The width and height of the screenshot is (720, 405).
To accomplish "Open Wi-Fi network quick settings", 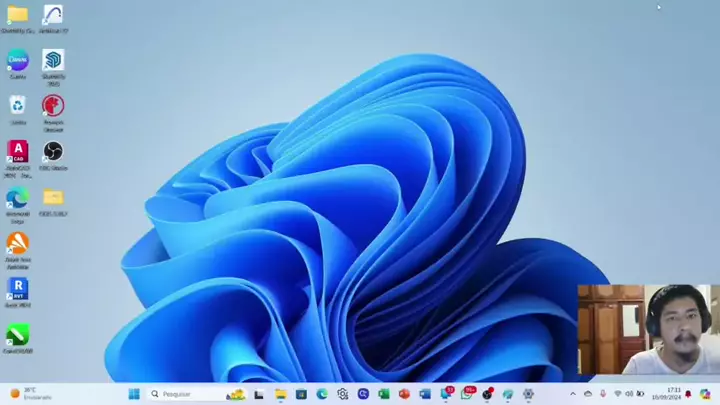I will pyautogui.click(x=618, y=394).
